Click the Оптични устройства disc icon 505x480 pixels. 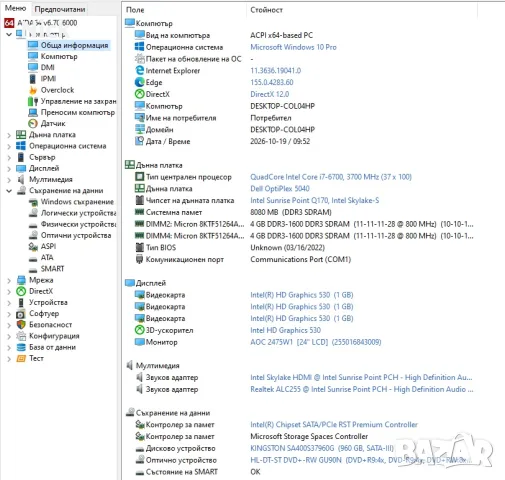33,235
